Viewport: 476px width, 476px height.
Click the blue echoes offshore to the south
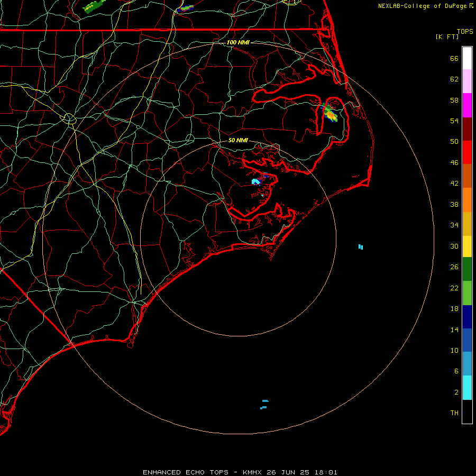[264, 405]
